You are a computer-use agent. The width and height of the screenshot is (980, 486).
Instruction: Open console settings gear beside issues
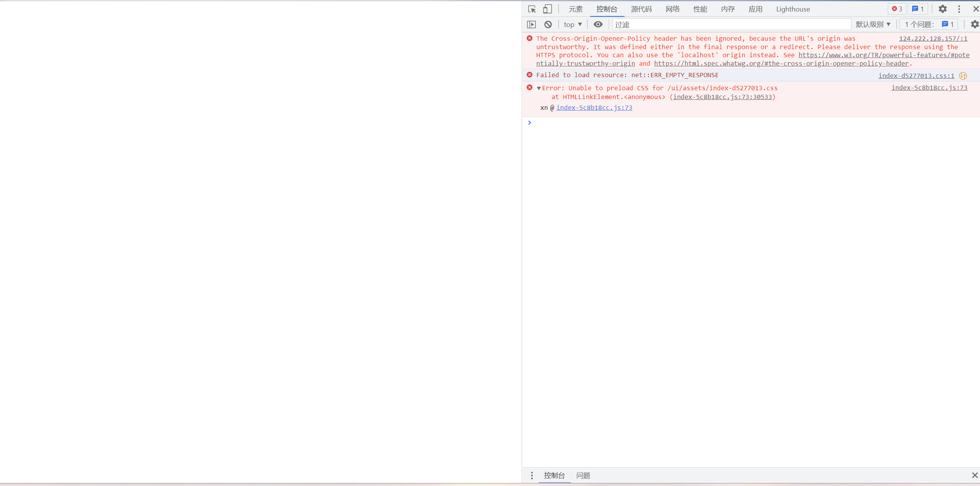[975, 25]
